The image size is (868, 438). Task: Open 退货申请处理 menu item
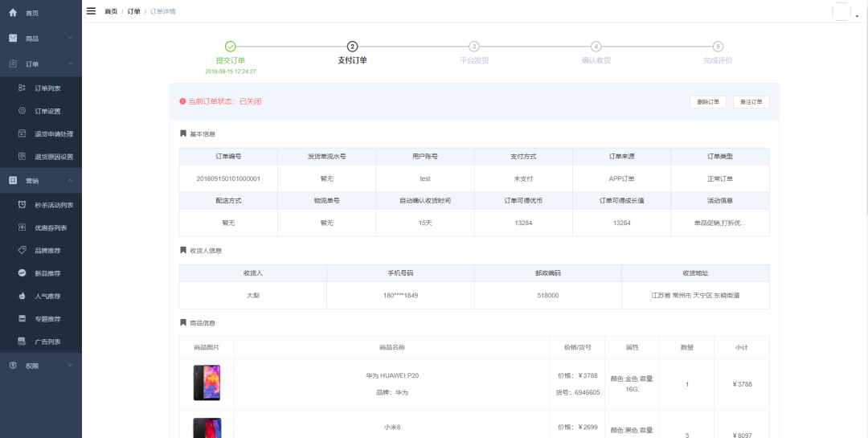(53, 134)
